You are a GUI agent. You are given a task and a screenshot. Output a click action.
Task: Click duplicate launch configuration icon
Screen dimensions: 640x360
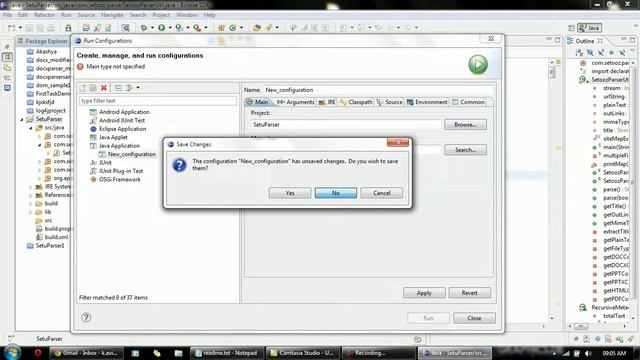coord(93,88)
